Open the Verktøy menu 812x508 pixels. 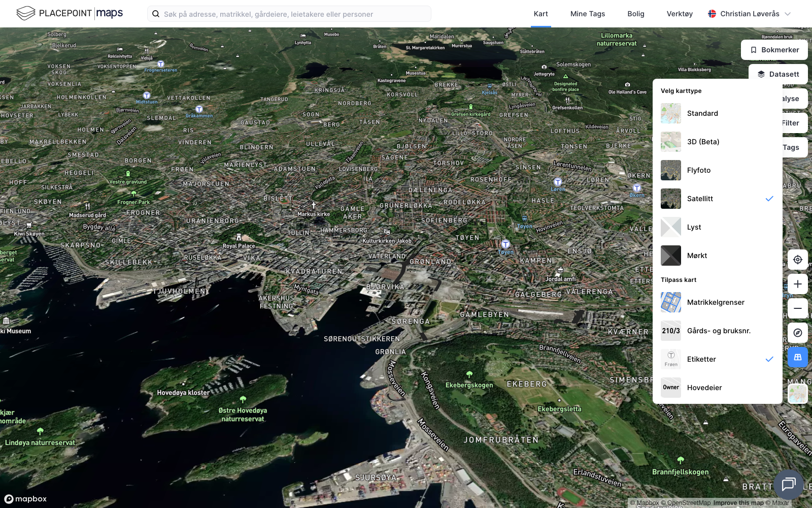click(680, 14)
